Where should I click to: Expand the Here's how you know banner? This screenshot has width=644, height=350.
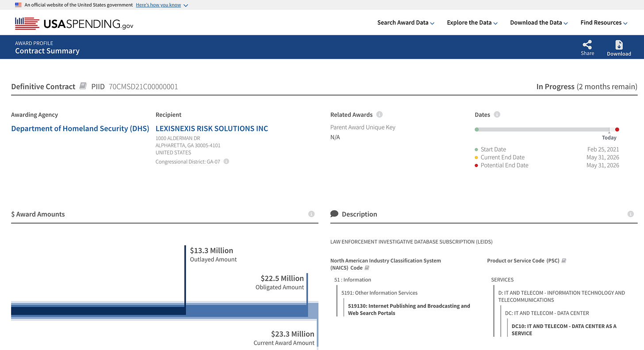162,5
